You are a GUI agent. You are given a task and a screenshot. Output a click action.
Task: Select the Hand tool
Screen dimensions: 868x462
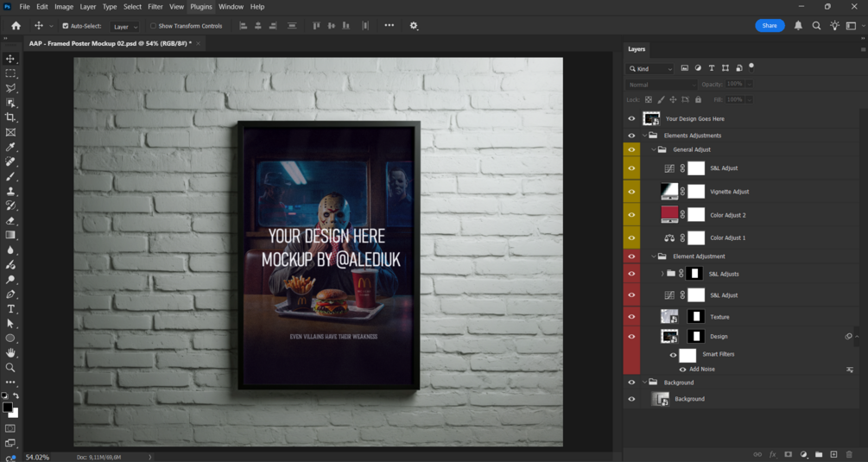point(10,353)
